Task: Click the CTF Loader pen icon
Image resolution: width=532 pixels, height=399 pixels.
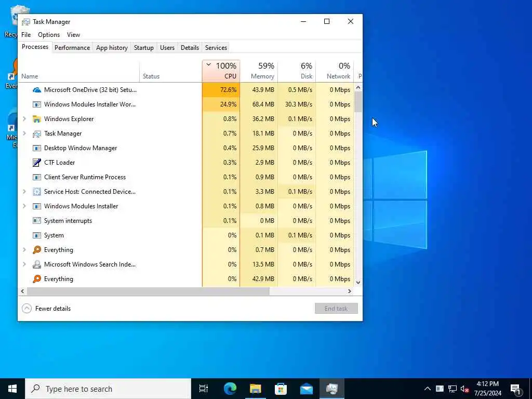Action: tap(37, 163)
